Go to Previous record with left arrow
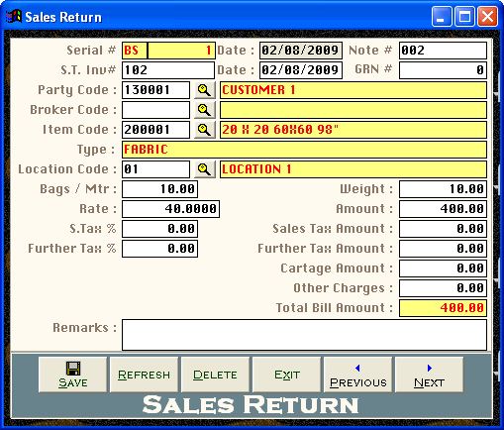This screenshot has height=430, width=504. [x=358, y=375]
